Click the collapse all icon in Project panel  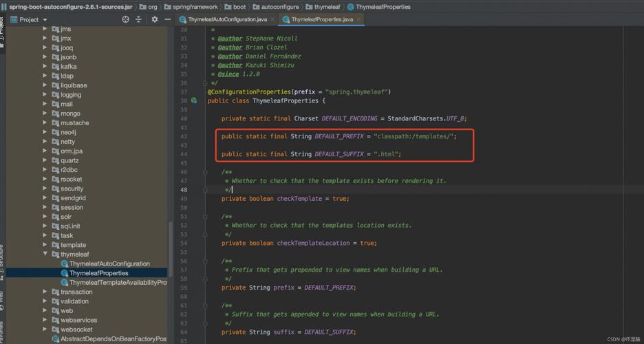click(x=138, y=19)
